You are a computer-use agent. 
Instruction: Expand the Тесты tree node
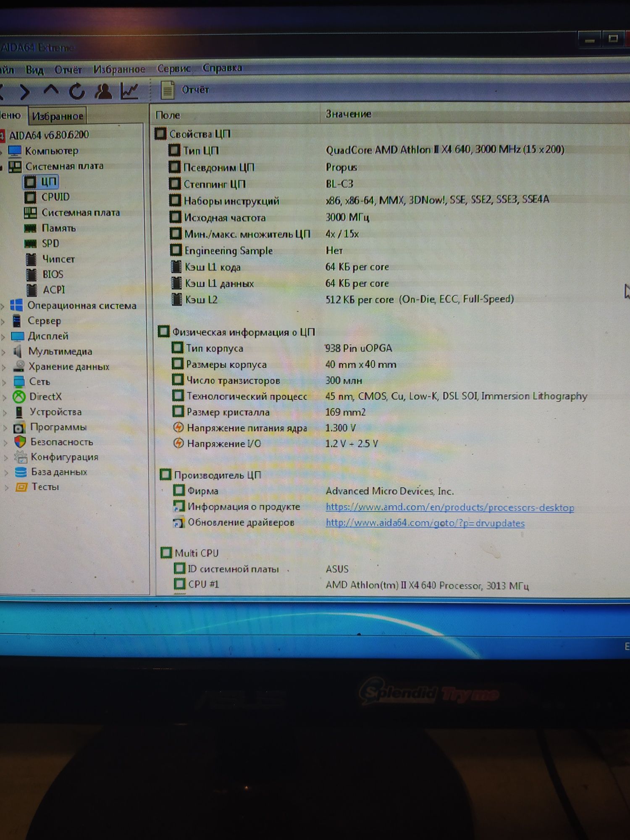click(6, 488)
